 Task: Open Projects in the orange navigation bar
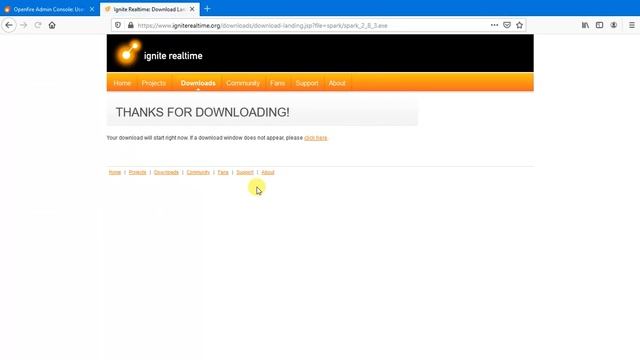154,83
